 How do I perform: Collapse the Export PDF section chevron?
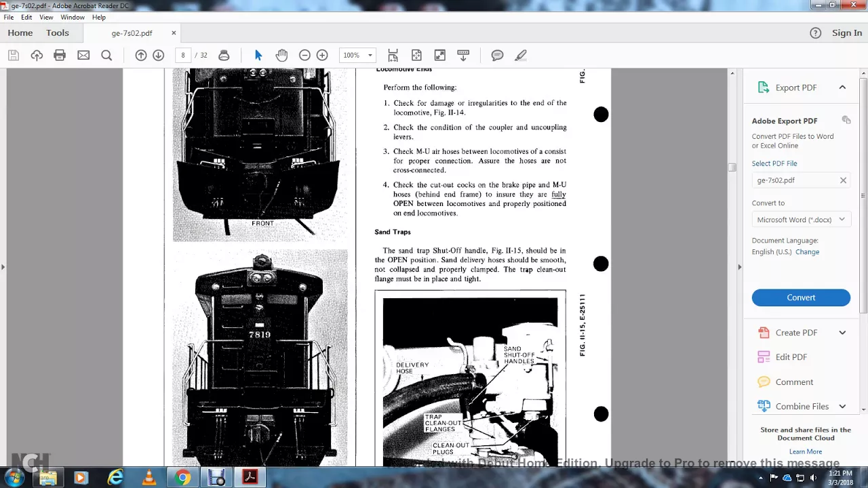point(842,87)
